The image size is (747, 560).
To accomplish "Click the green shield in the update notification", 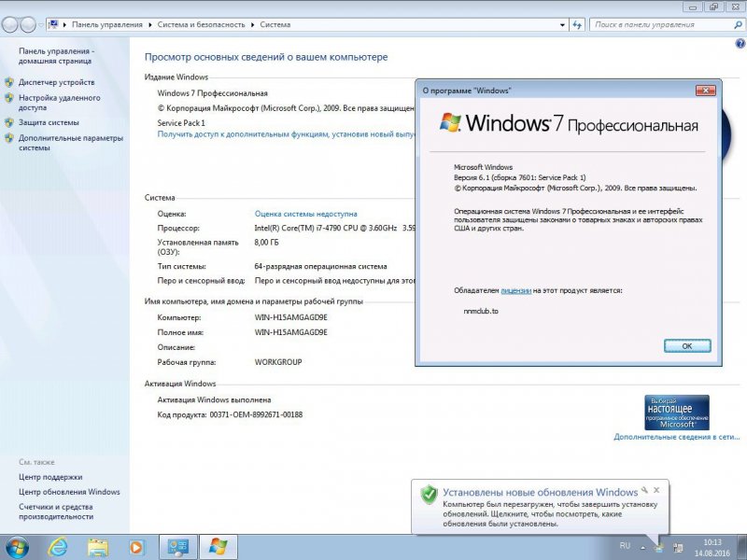I will click(x=429, y=495).
